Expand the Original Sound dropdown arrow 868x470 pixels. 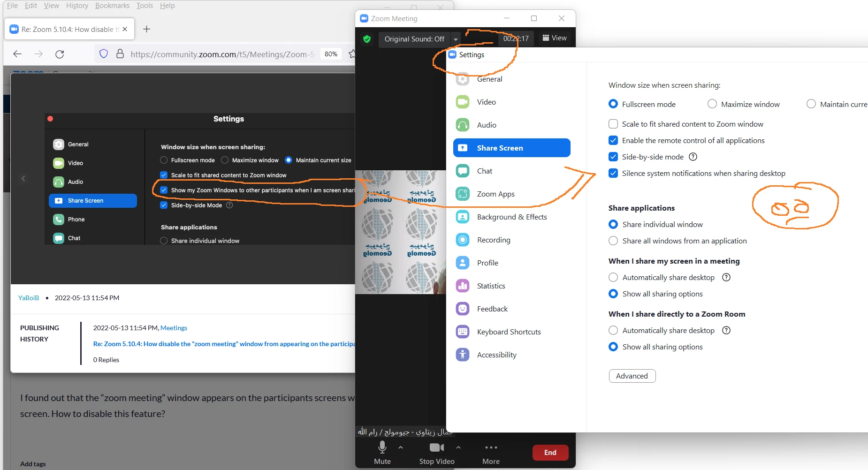(x=456, y=39)
